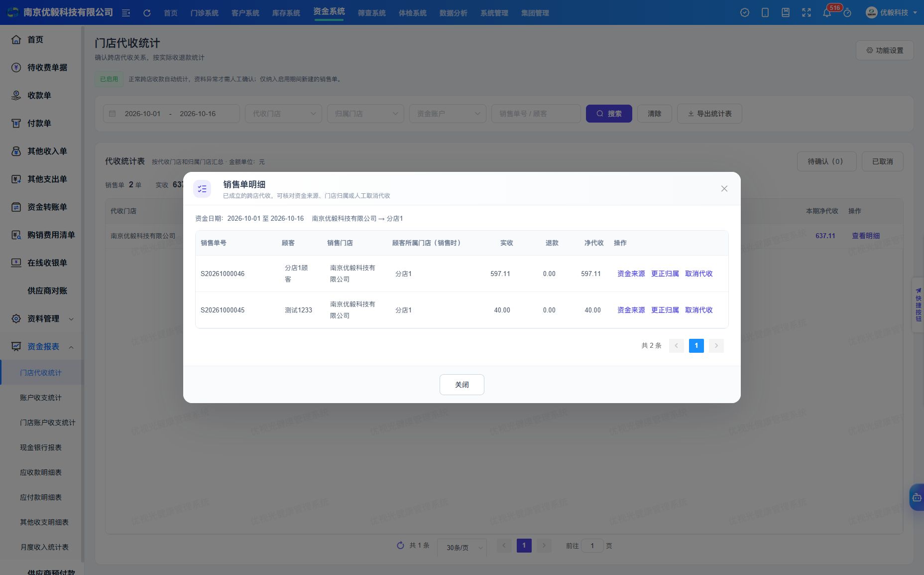Open the 资金账户 dropdown filter
The image size is (924, 575).
448,114
